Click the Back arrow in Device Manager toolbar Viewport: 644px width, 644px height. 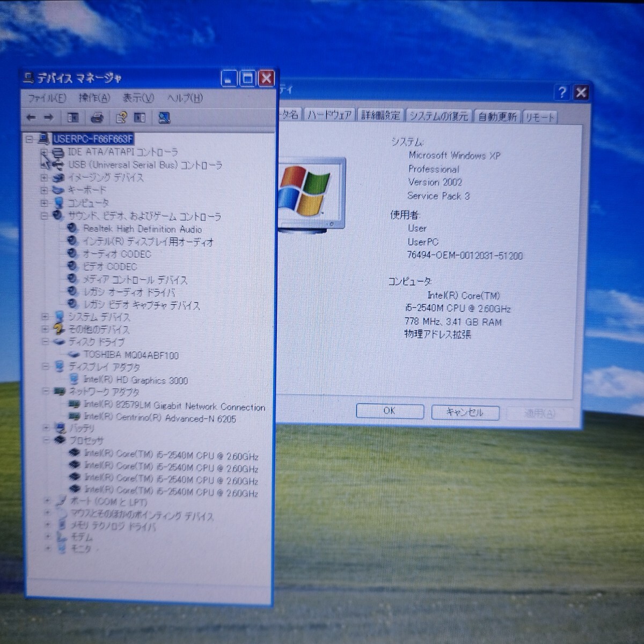point(31,118)
